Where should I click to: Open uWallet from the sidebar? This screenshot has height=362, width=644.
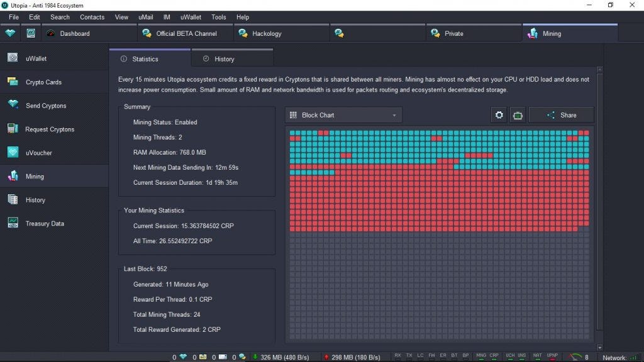54,58
